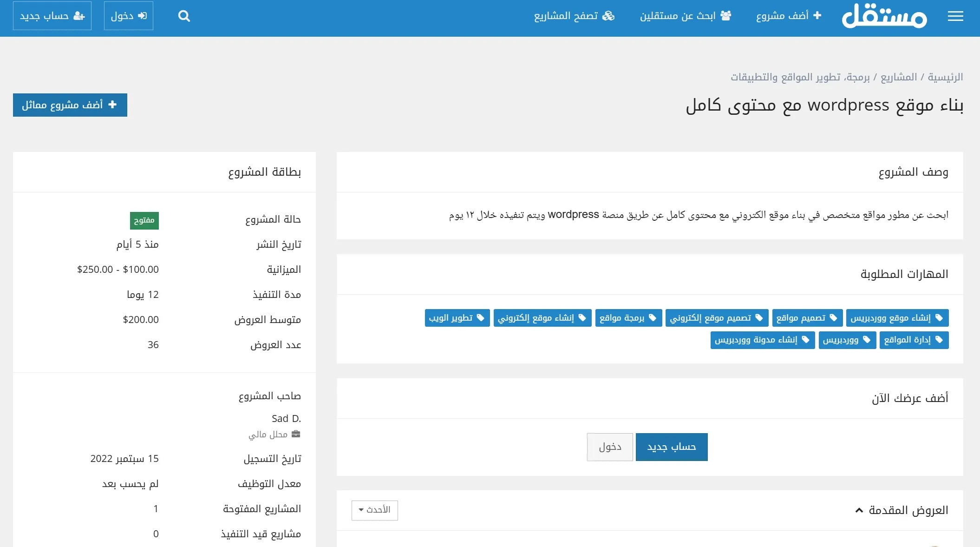980x547 pixels.
Task: Select the 'إدارة المواقع' skill tag
Action: tap(914, 340)
